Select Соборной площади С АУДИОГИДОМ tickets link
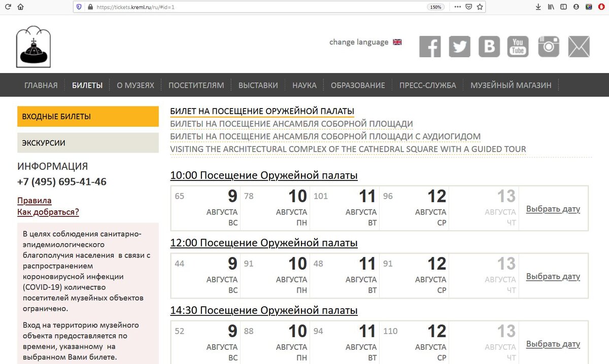 point(325,136)
